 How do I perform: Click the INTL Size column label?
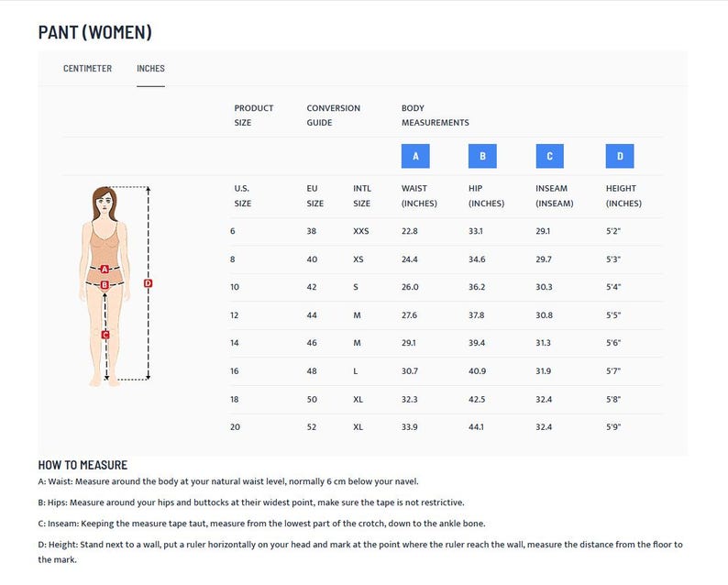[361, 196]
